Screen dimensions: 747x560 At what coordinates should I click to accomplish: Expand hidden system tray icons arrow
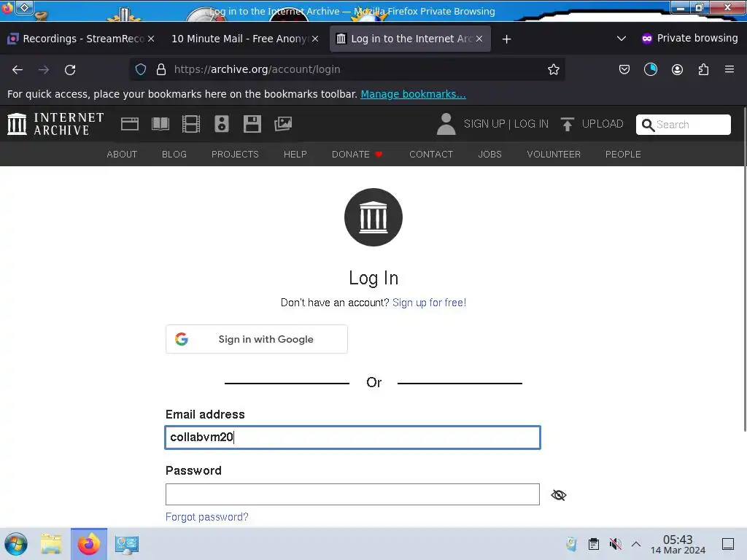click(636, 544)
